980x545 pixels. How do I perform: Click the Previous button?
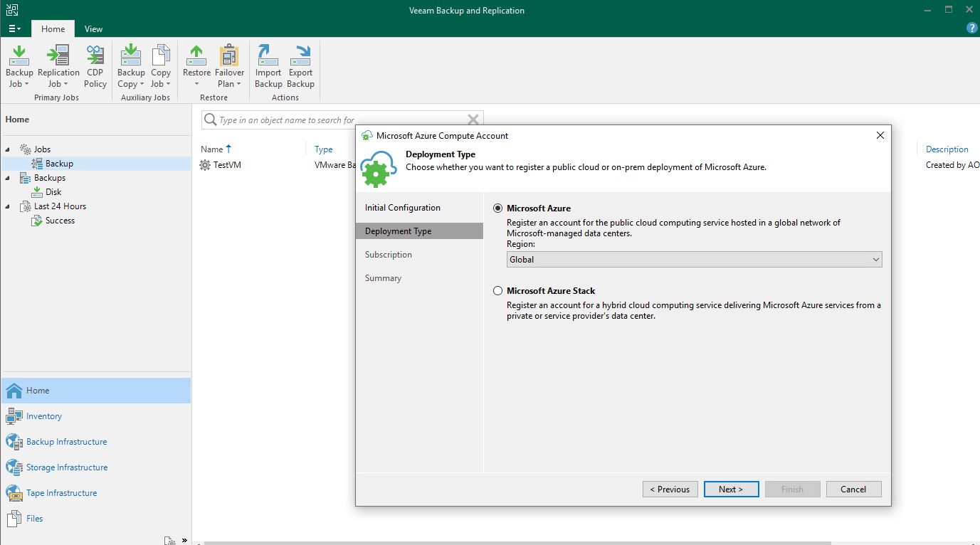[670, 490]
